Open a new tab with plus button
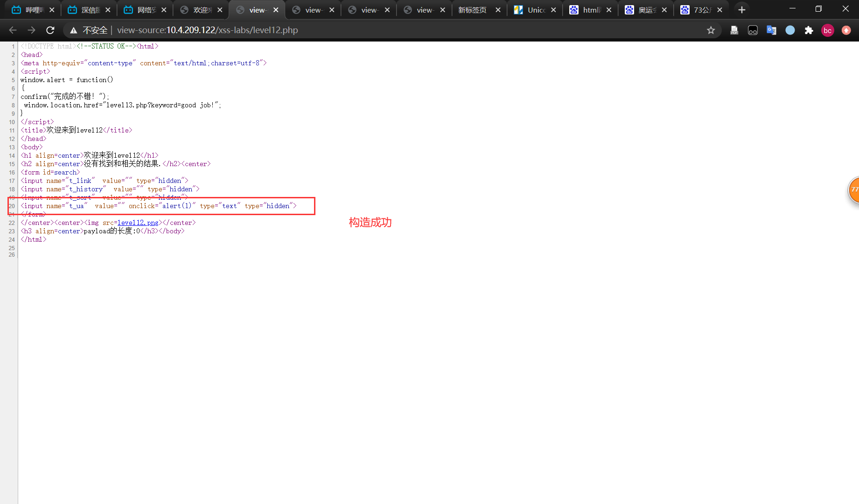Viewport: 859px width, 504px height. point(742,10)
